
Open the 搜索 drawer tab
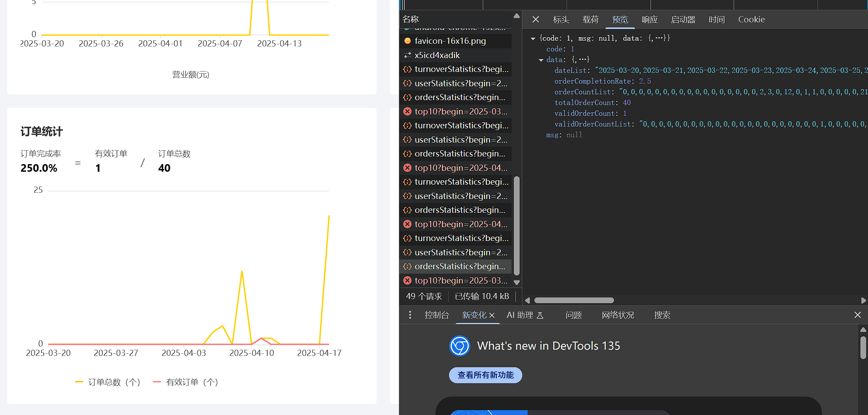662,315
